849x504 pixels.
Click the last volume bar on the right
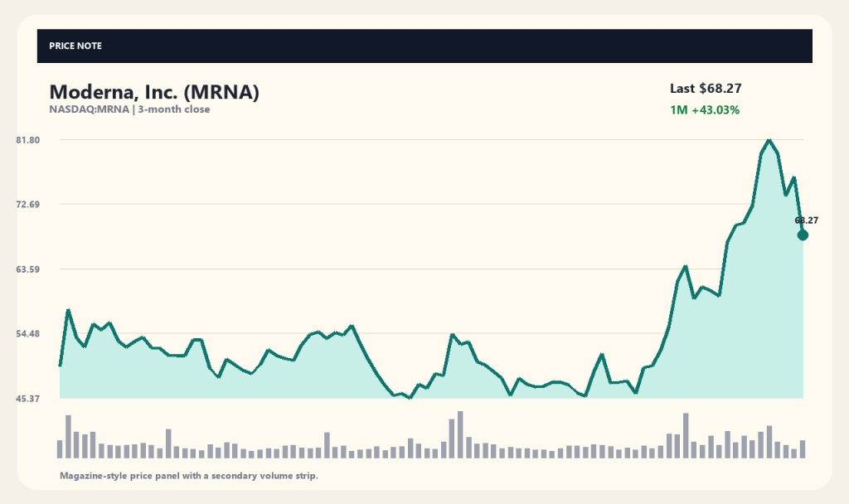(x=803, y=449)
